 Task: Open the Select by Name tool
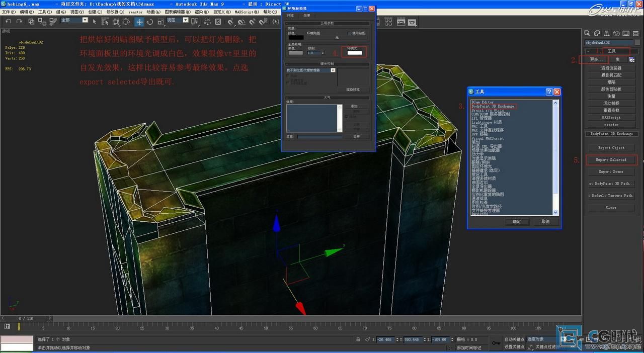(x=105, y=22)
